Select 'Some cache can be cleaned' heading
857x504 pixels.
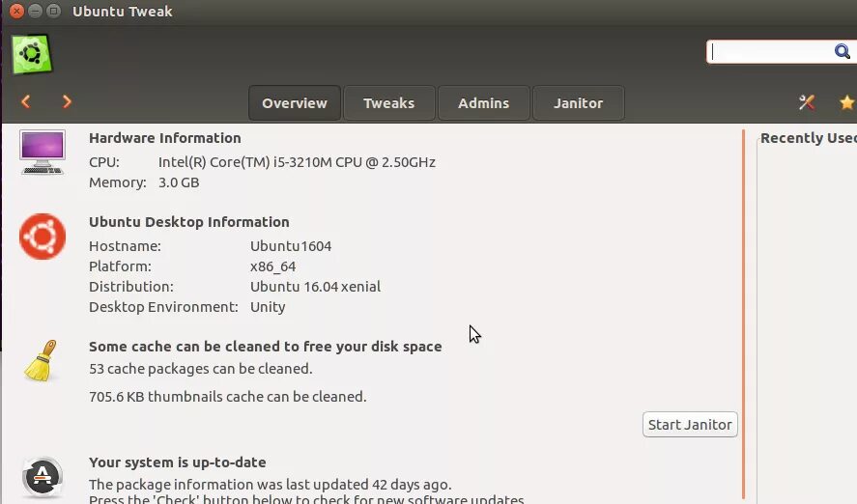[x=265, y=347]
